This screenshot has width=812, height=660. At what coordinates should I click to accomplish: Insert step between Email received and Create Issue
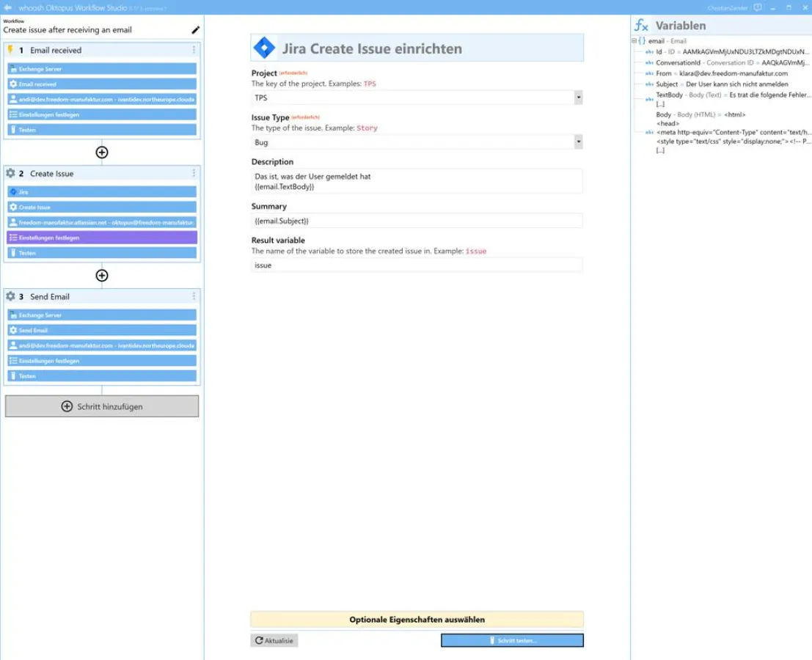coord(102,153)
